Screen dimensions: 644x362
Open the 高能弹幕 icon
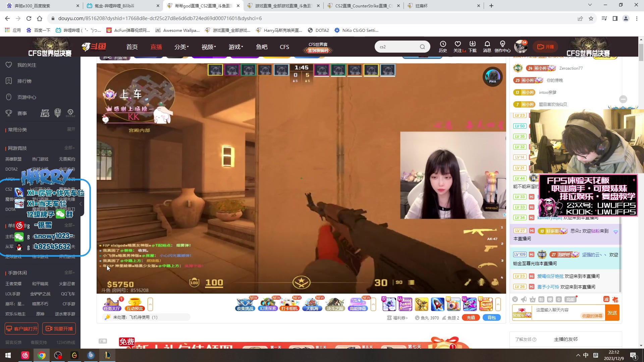(x=358, y=304)
